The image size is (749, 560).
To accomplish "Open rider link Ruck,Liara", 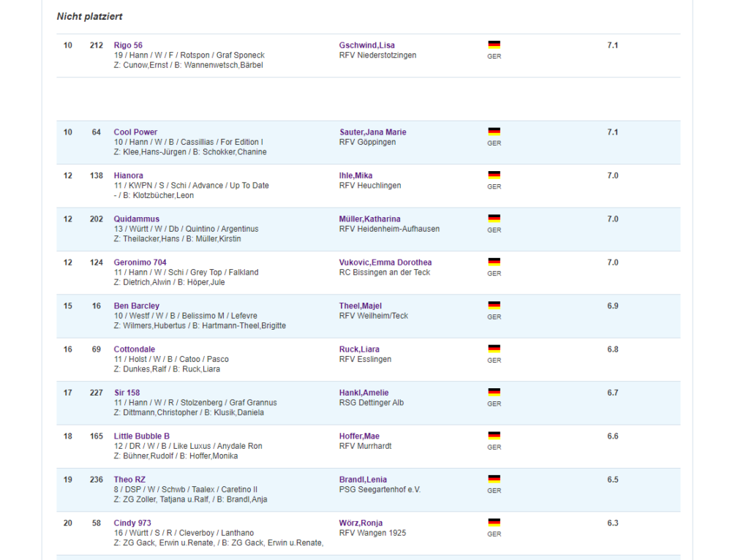I will (x=359, y=349).
